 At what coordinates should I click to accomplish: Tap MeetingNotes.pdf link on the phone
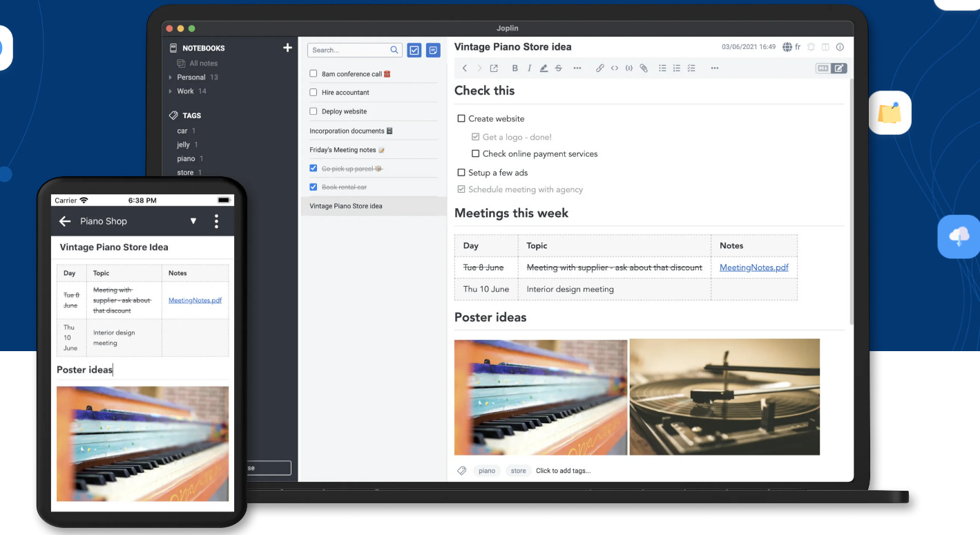pyautogui.click(x=195, y=300)
